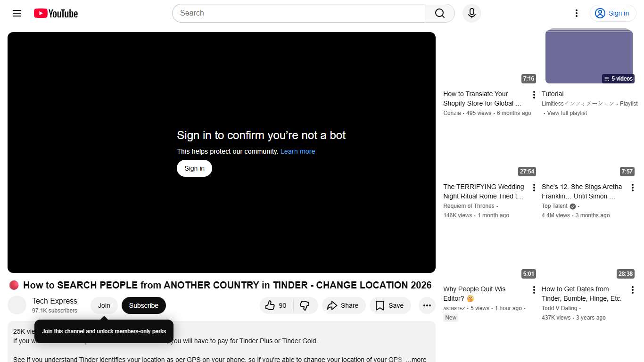
Task: Expand the video description with more
Action: pos(417,359)
